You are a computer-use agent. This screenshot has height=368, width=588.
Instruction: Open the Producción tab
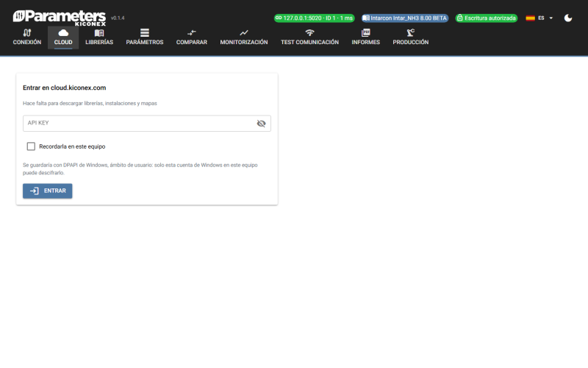tap(411, 38)
